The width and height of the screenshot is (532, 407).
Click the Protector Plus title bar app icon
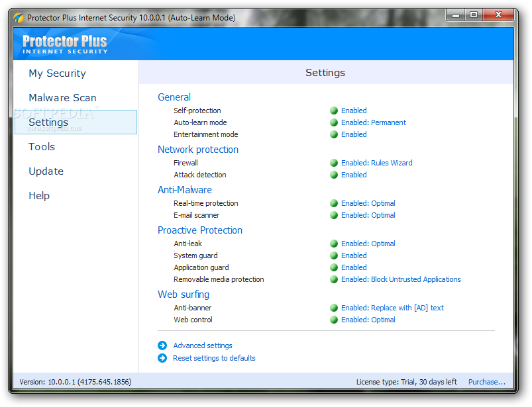coord(19,18)
